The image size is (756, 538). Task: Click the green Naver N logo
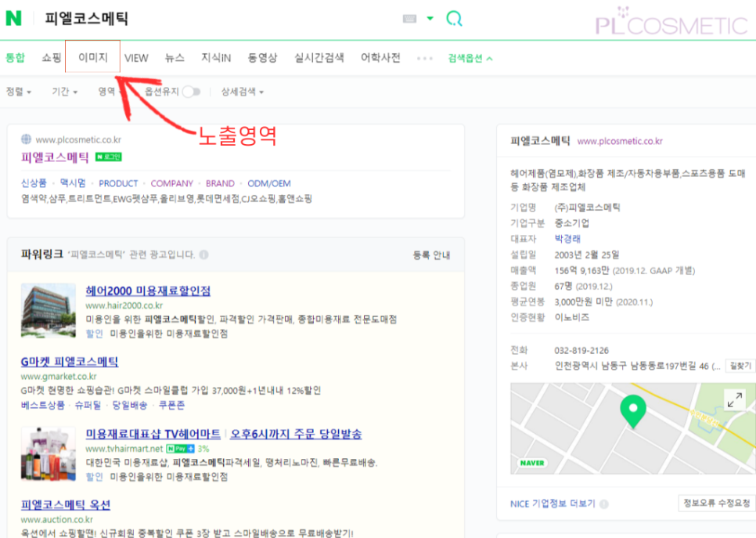[13, 18]
